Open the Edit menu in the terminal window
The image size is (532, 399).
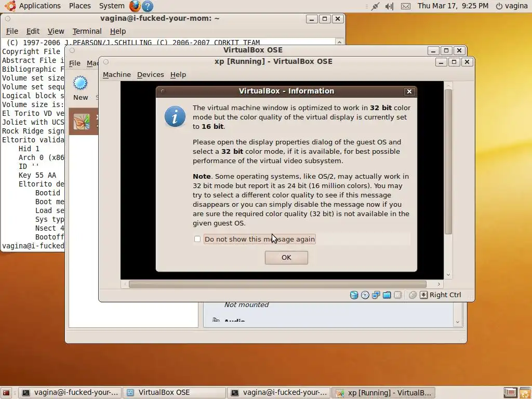point(33,31)
